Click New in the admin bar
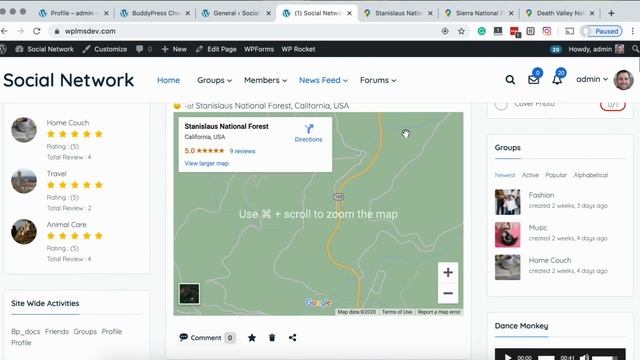The image size is (640, 360). [x=174, y=49]
